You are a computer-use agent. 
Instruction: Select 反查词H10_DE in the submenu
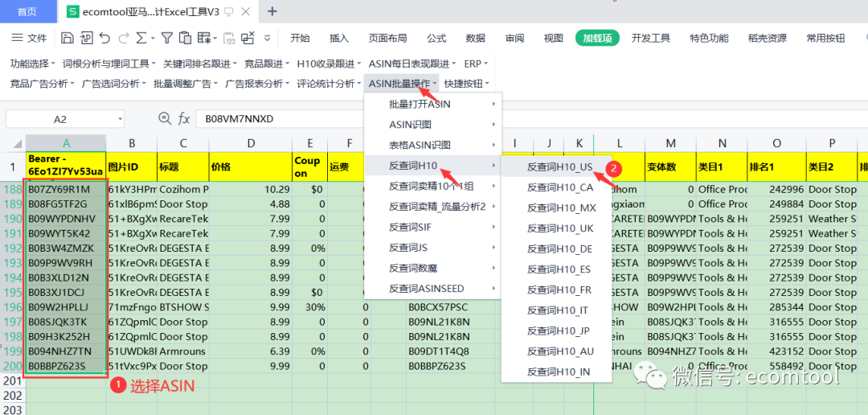pos(557,249)
